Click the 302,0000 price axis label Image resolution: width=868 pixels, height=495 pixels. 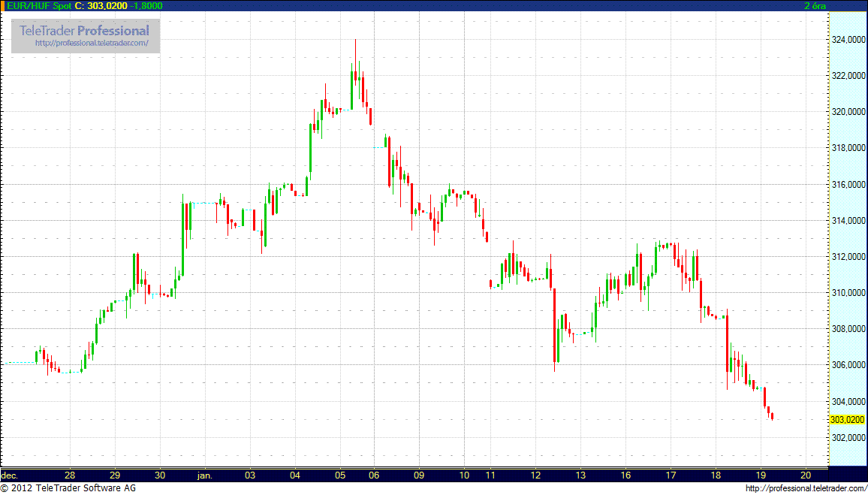pos(848,437)
